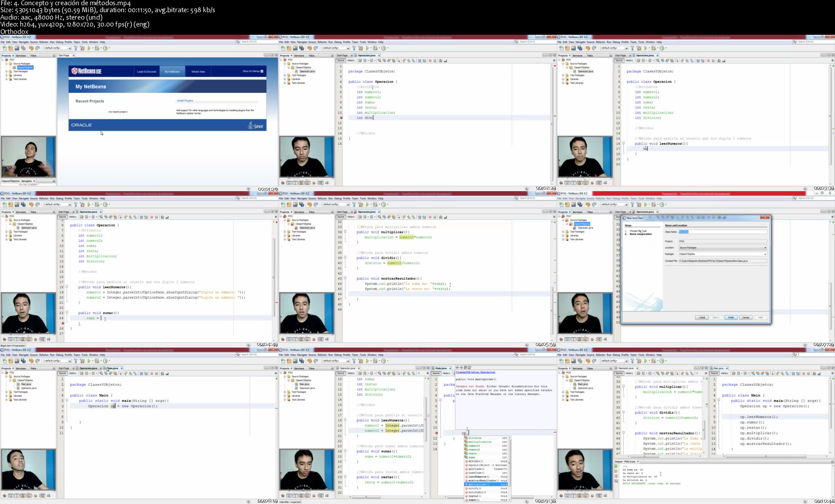Click Clean and Build icon in Start Page window
Screen dimensions: 835x504
(82, 48)
